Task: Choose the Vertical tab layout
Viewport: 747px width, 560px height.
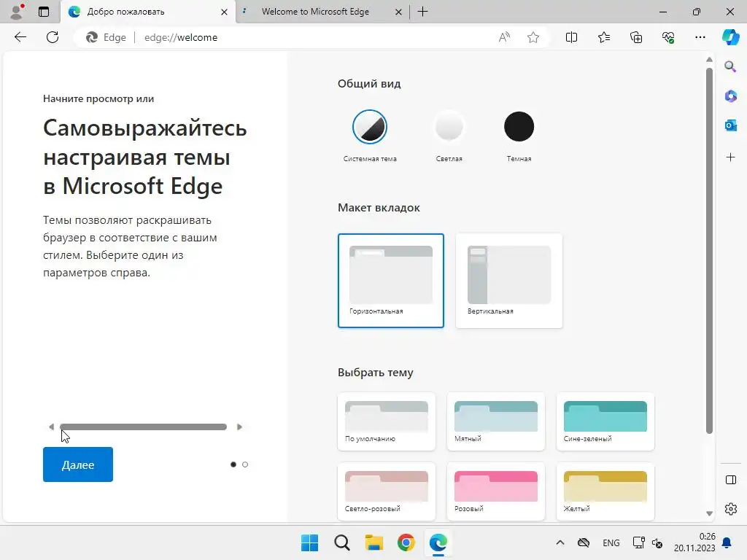Action: 508,281
